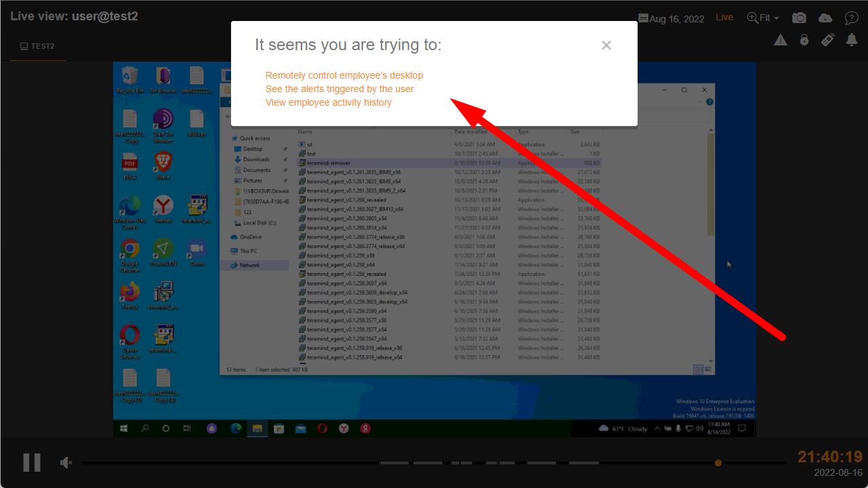Open the notifications bell icon
868x488 pixels.
pyautogui.click(x=851, y=40)
